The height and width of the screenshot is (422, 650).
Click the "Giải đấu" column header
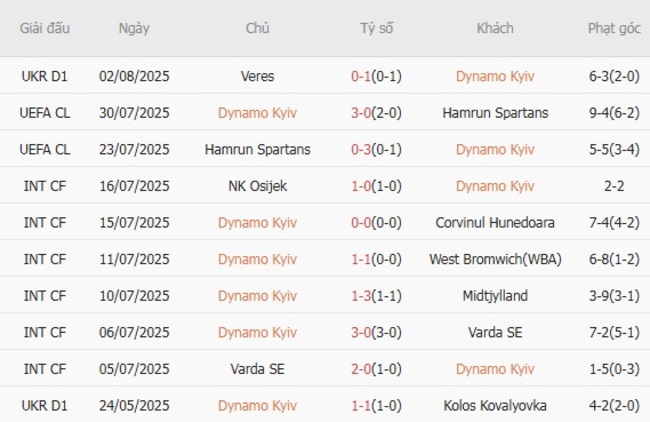(44, 28)
